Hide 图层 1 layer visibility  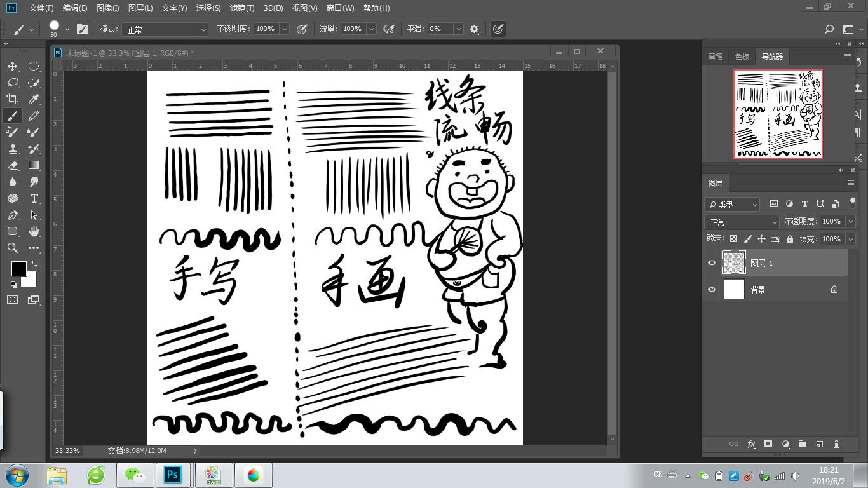point(712,263)
